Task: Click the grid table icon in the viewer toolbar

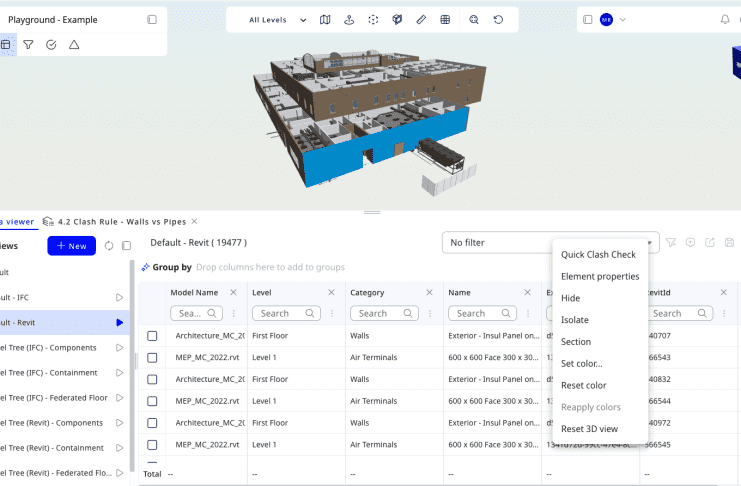Action: coord(445,19)
